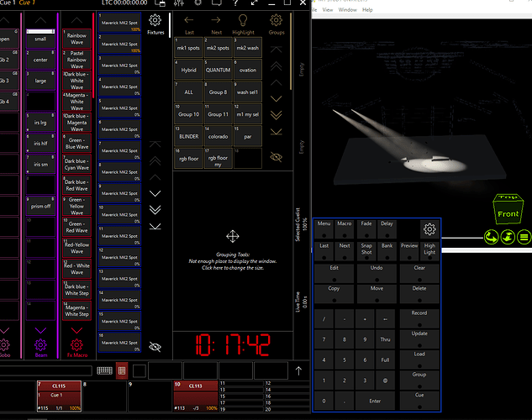Image resolution: width=532 pixels, height=420 pixels.
Task: Open the keypad window gear settings
Action: 429,229
